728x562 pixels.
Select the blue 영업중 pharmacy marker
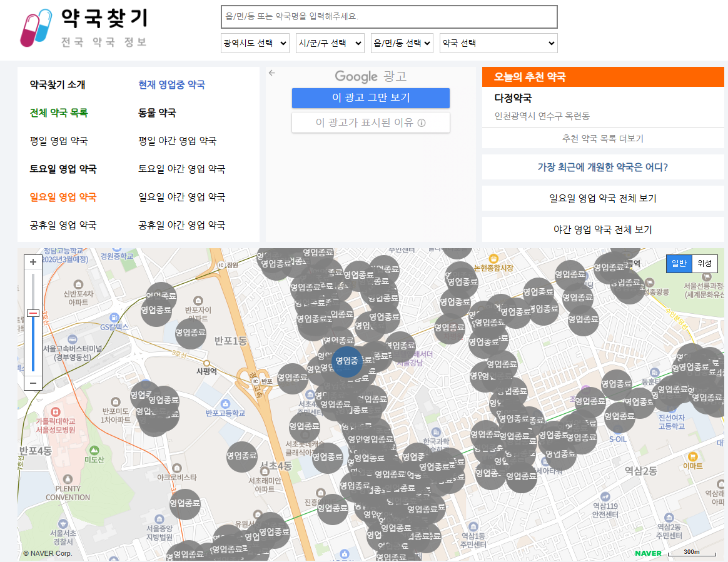(x=346, y=363)
